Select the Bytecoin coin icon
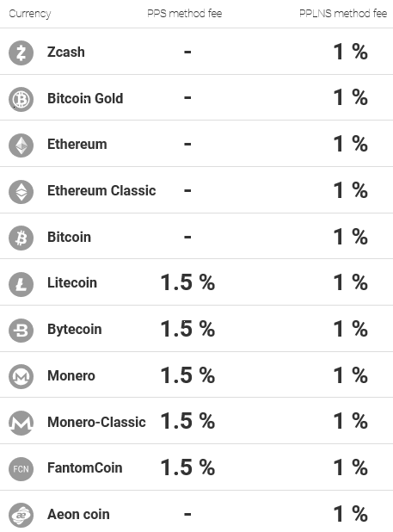This screenshot has width=393, height=532. pos(21,330)
